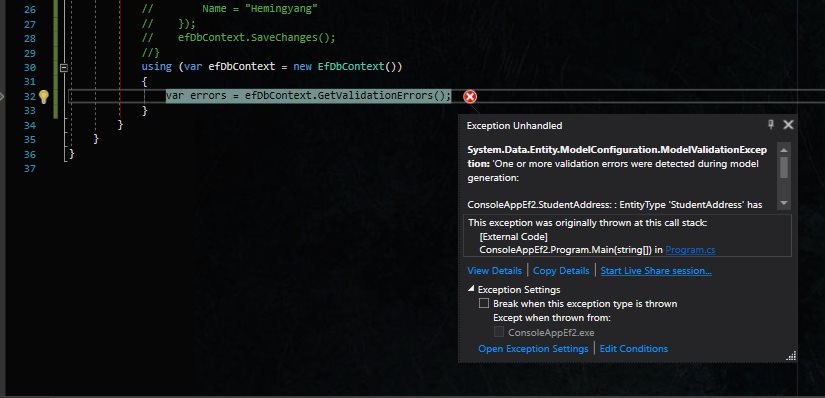Click the popup's bottom-right resize grip
This screenshot has width=825, height=398.
coord(791,356)
